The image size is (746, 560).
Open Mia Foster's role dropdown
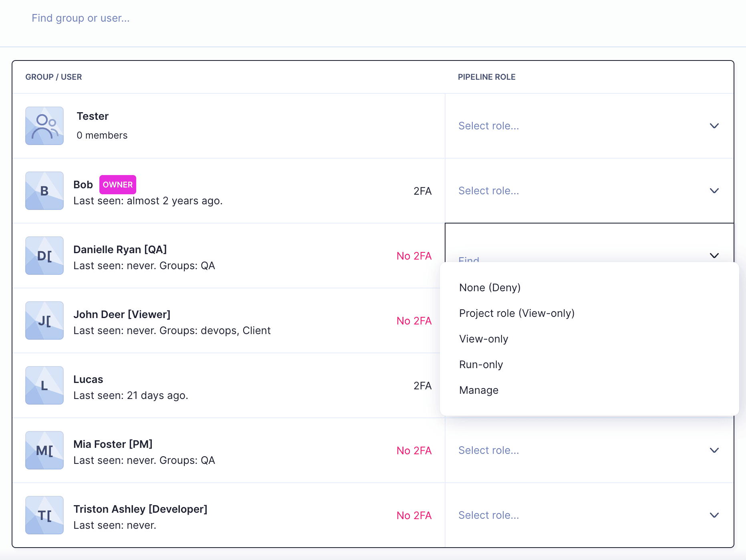(x=589, y=450)
